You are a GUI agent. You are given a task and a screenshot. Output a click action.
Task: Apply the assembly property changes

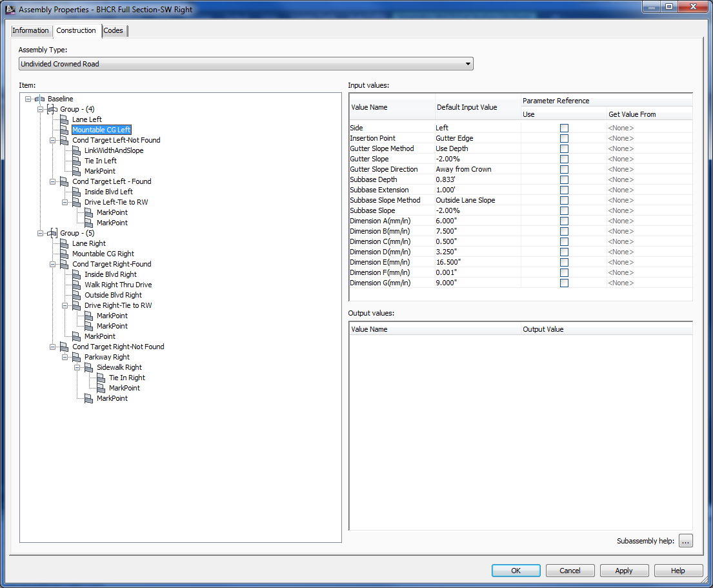[623, 571]
